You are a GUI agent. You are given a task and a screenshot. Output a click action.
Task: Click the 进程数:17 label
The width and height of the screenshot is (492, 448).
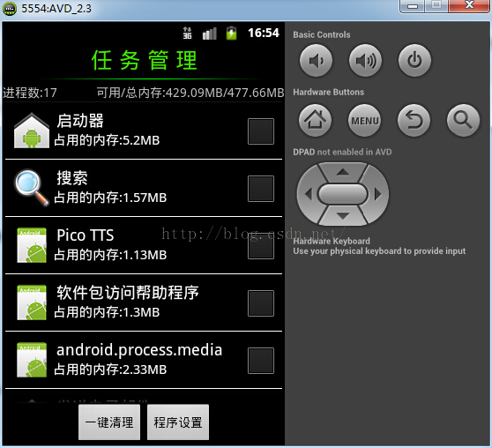30,93
